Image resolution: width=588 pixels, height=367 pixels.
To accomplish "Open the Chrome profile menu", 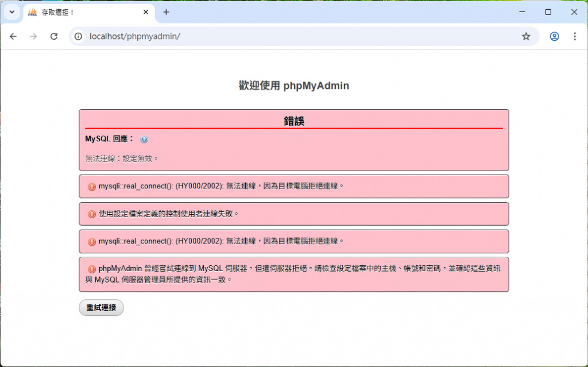I will click(554, 36).
